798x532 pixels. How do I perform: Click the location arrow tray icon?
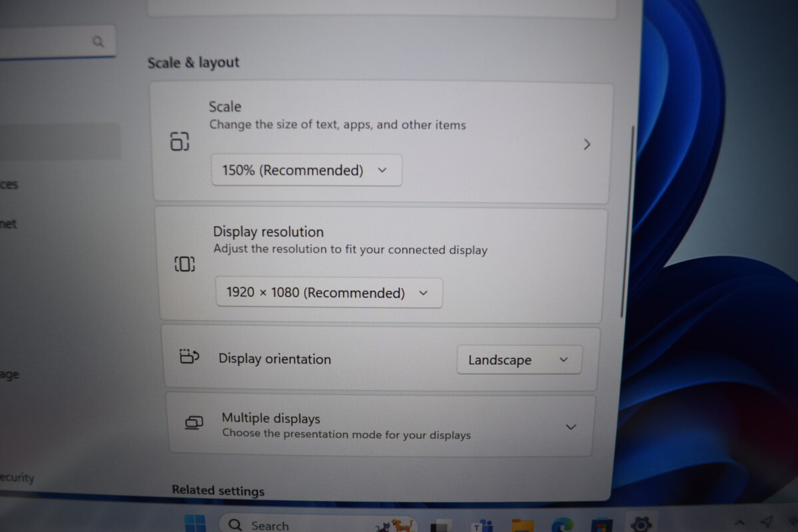767,522
